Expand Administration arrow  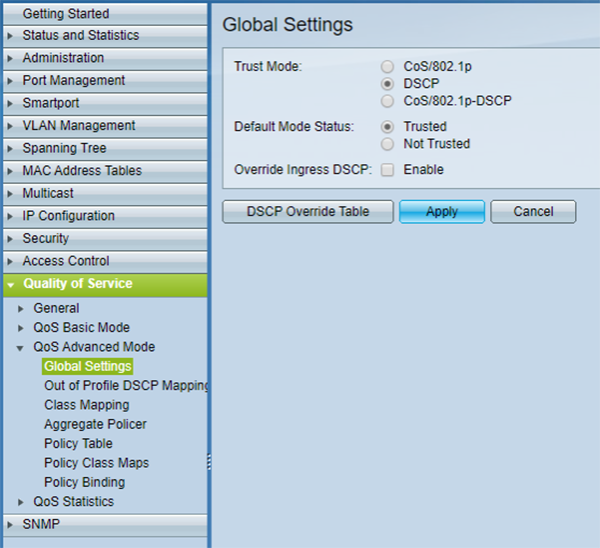[10, 59]
